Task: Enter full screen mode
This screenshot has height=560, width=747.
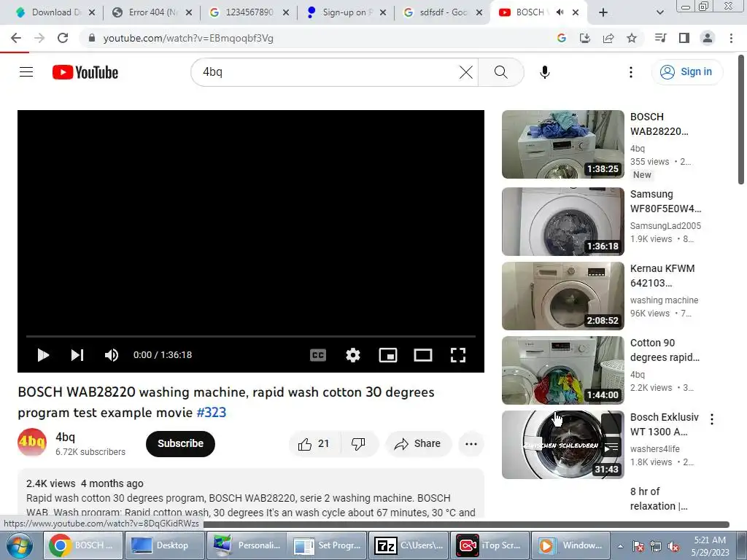Action: point(458,355)
